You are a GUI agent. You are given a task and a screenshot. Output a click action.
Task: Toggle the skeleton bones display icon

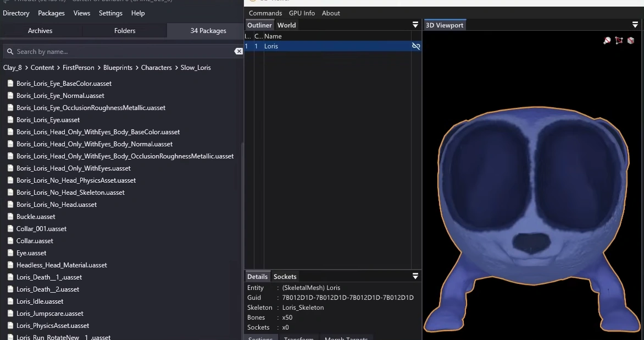point(619,41)
